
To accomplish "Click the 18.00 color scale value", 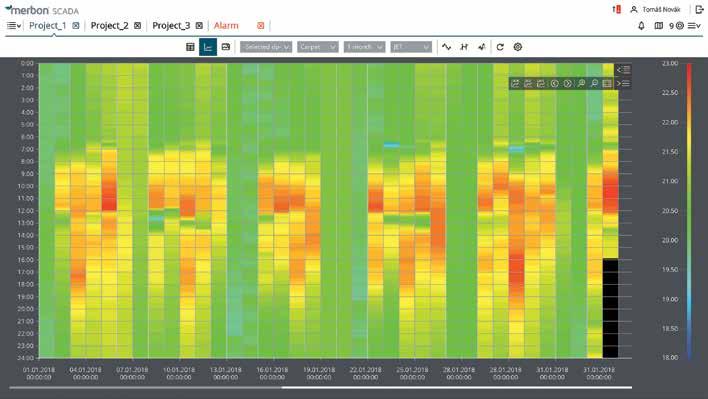I will [670, 357].
